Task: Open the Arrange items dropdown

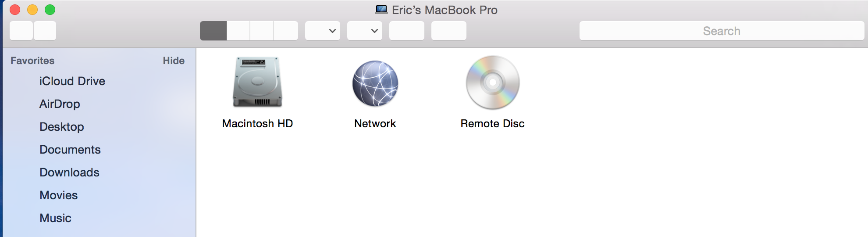Action: [x=323, y=31]
